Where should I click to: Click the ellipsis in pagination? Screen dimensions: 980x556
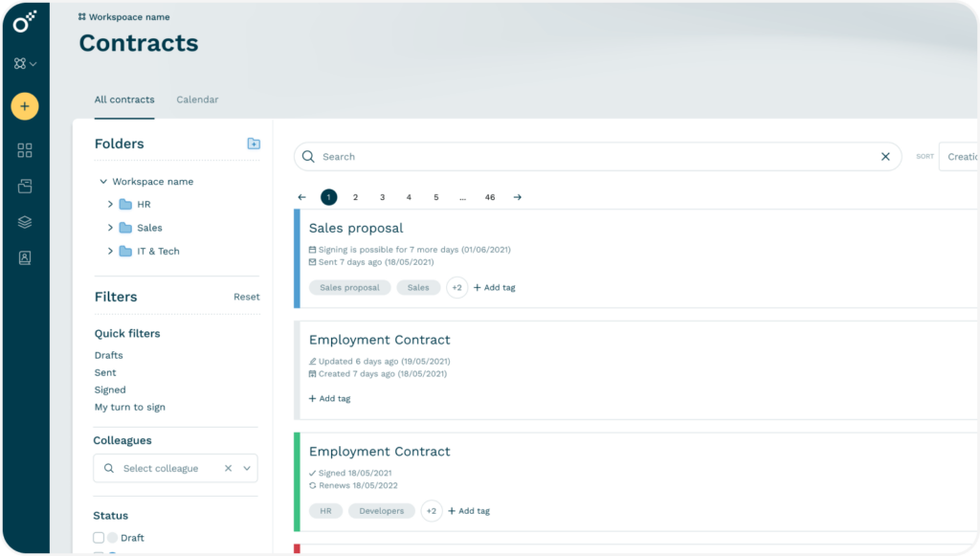[x=462, y=197]
